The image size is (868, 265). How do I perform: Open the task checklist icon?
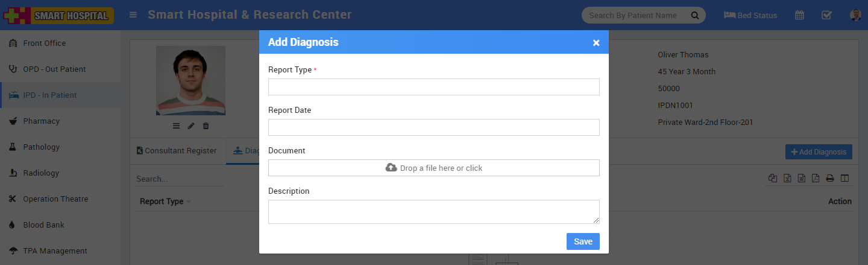[x=827, y=16]
